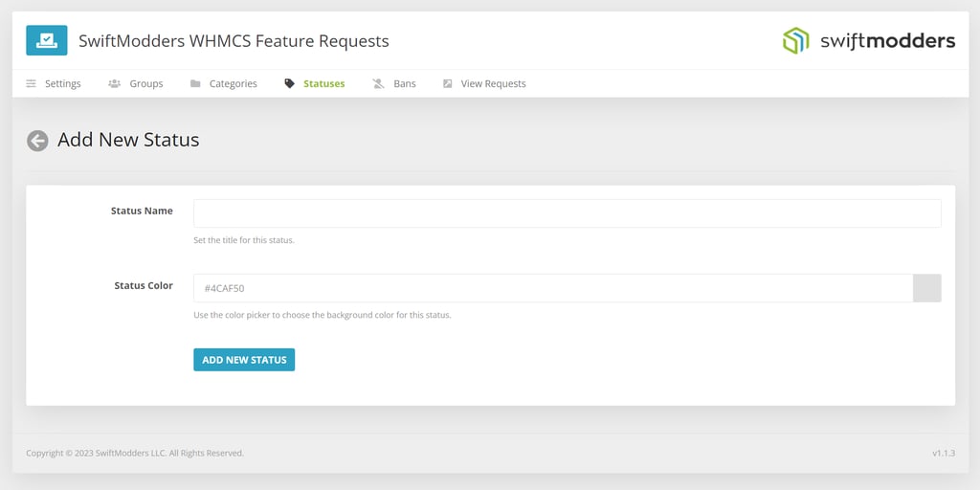The width and height of the screenshot is (980, 490).
Task: Open the Groups tab
Action: pos(136,84)
